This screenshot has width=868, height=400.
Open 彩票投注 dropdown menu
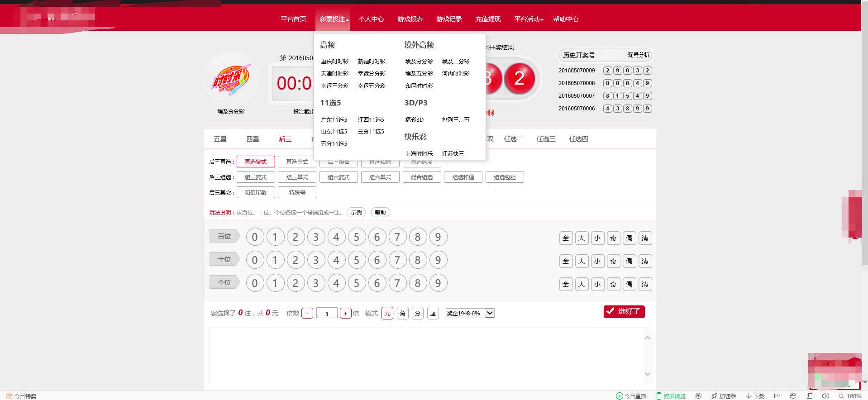(x=333, y=19)
